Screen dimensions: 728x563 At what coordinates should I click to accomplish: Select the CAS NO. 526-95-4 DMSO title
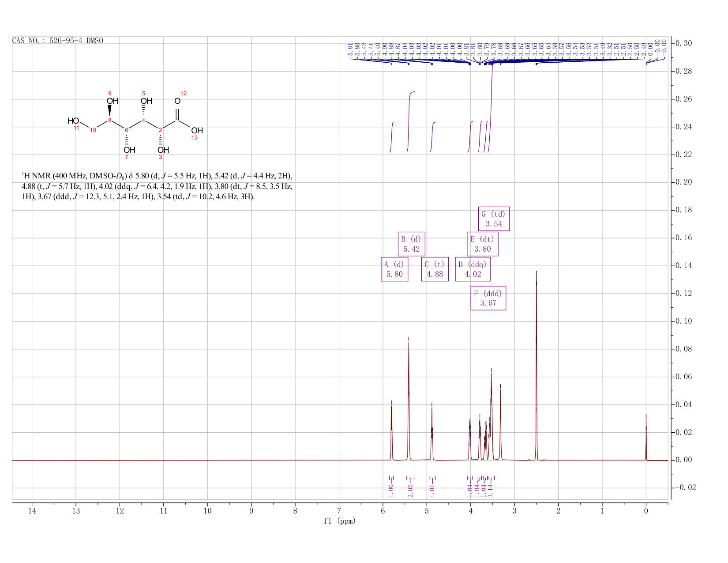[58, 41]
